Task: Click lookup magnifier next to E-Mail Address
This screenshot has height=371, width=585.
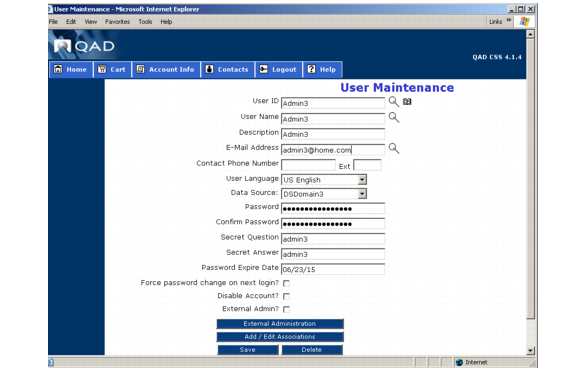Action: 394,149
